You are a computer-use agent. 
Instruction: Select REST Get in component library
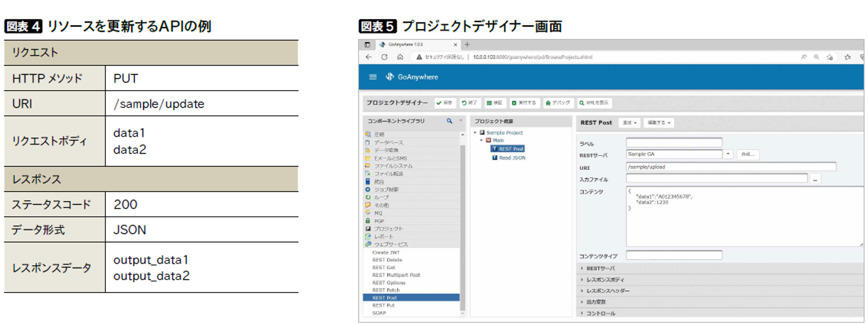click(x=384, y=268)
